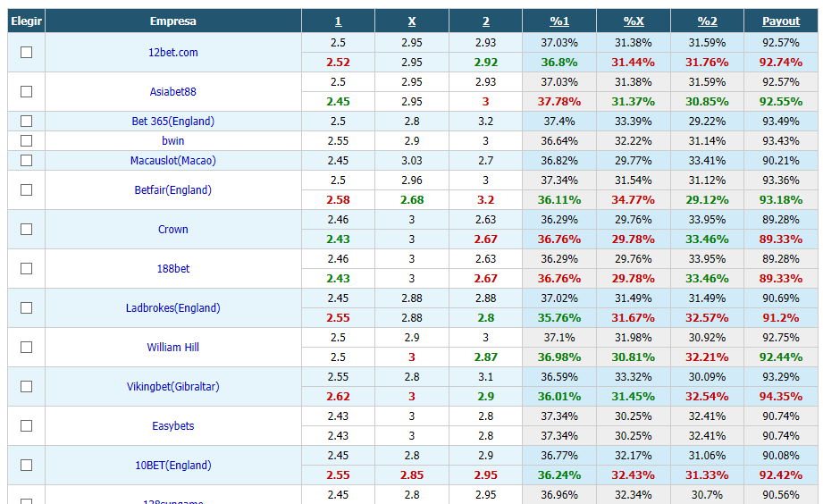Click Ladbrokes payout 91.2%
Screen dimensions: 823x504
781,317
